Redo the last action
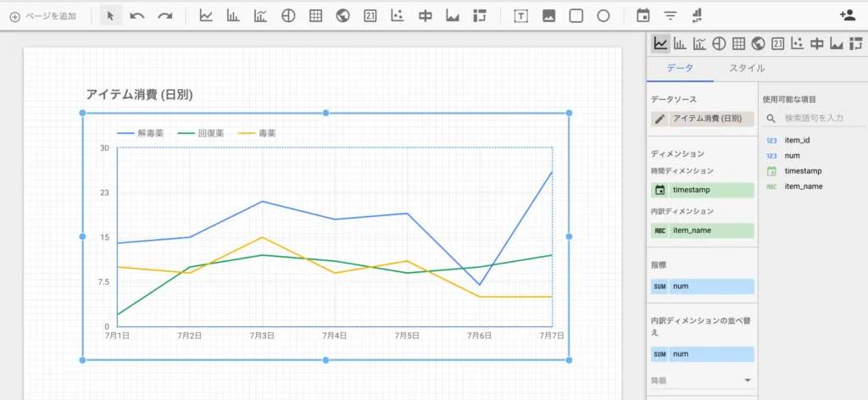868x400 pixels. pos(165,16)
